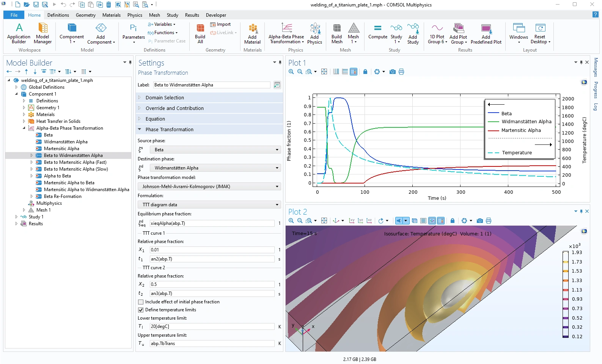Switch to the Results ribbon tab
Viewport: 602px width, 364px height.
pyautogui.click(x=192, y=15)
